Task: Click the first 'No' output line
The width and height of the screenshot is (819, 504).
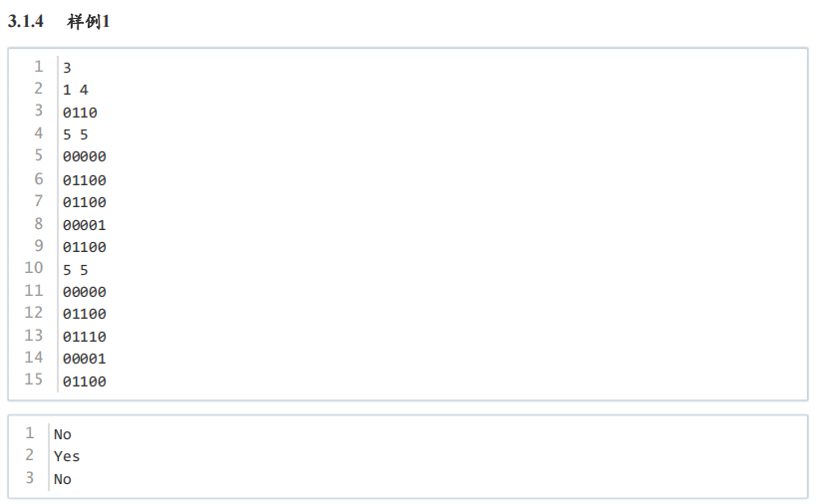Action: coord(62,434)
